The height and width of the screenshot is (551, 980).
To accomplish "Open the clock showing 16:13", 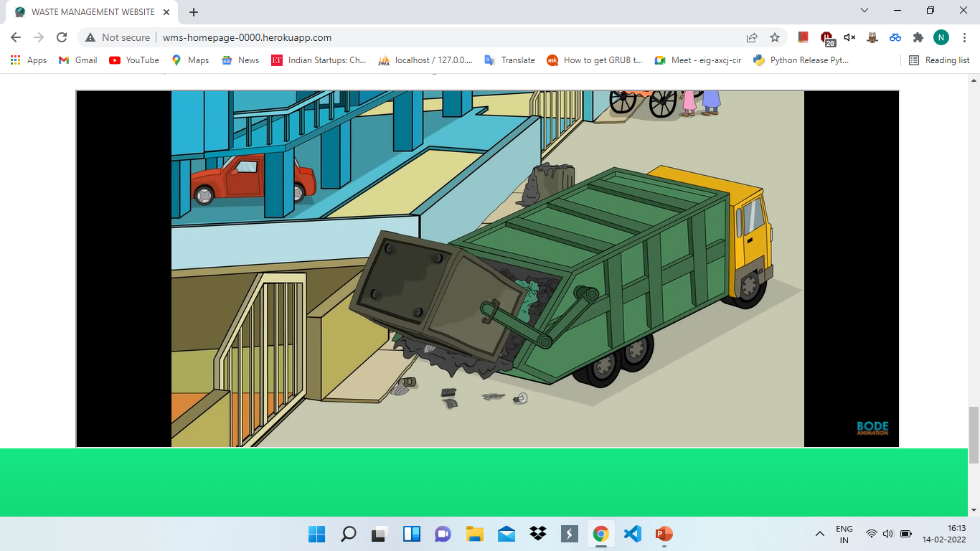I will click(944, 534).
